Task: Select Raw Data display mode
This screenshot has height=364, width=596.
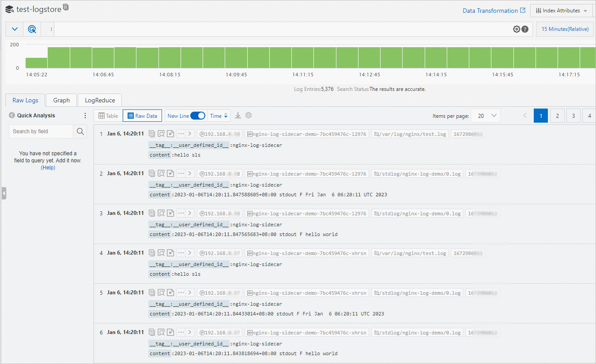Action: 142,116
